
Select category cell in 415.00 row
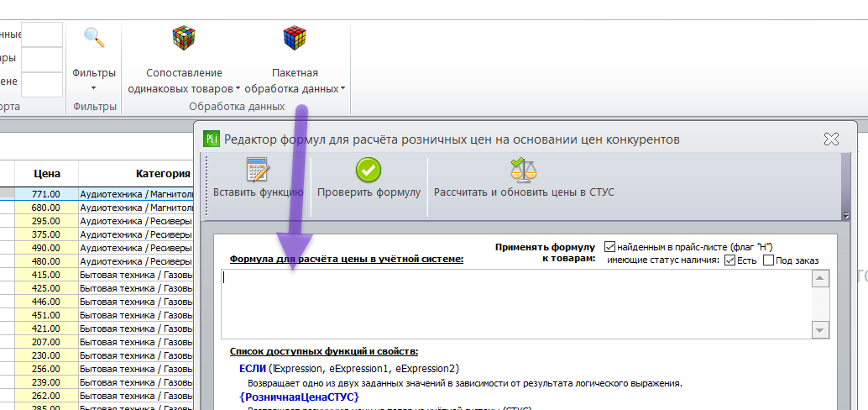tap(136, 275)
